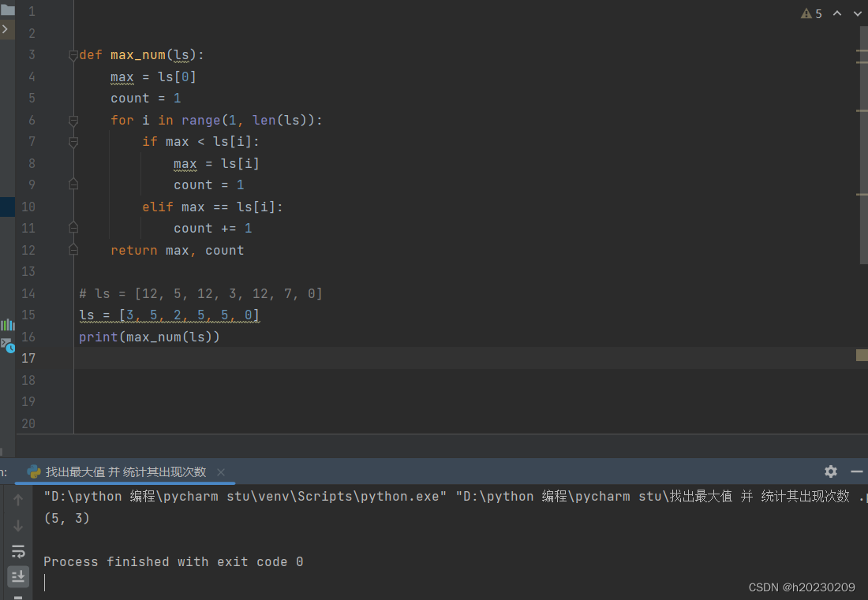Click the scroll-to-end icon in console
Screen dimensions: 868x600
pyautogui.click(x=18, y=577)
